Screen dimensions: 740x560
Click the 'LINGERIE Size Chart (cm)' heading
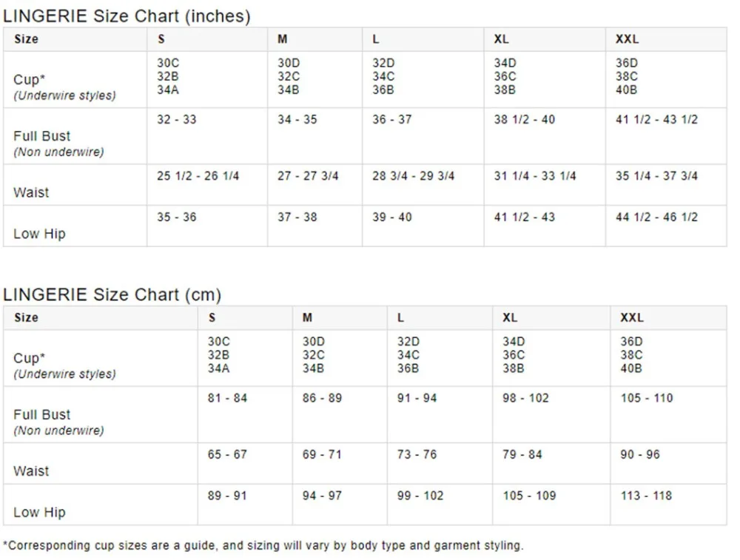point(112,294)
